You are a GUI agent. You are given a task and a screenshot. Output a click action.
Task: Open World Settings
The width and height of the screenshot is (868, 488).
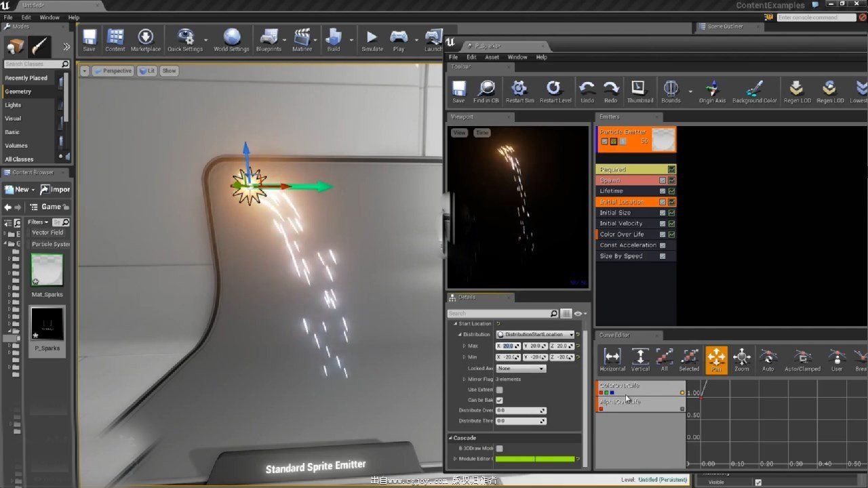[231, 40]
